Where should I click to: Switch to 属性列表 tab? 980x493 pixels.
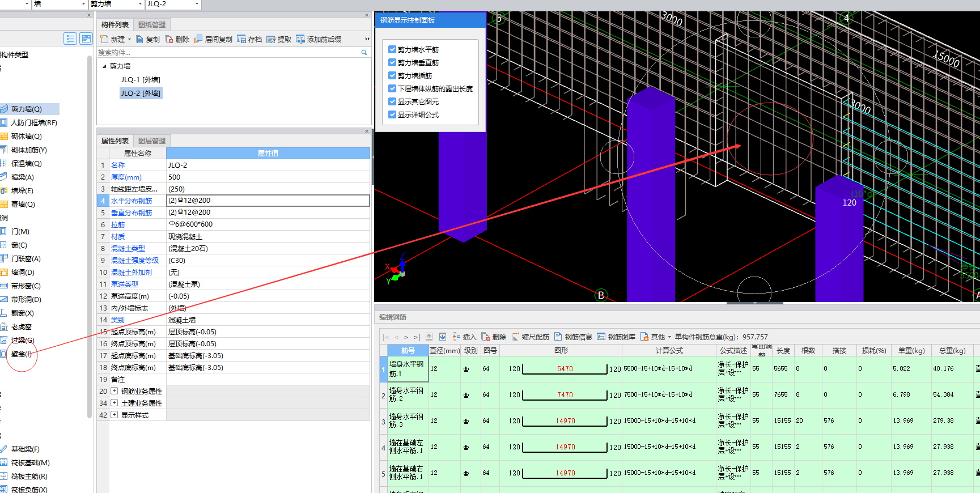115,141
